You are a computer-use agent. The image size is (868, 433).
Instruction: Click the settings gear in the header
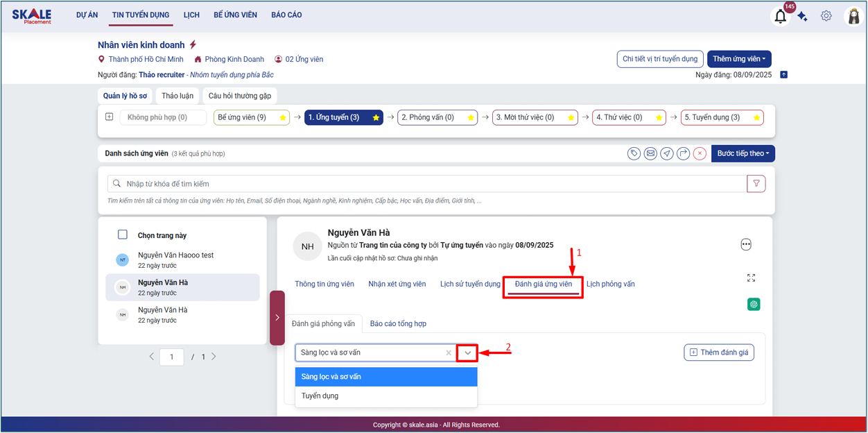point(826,16)
